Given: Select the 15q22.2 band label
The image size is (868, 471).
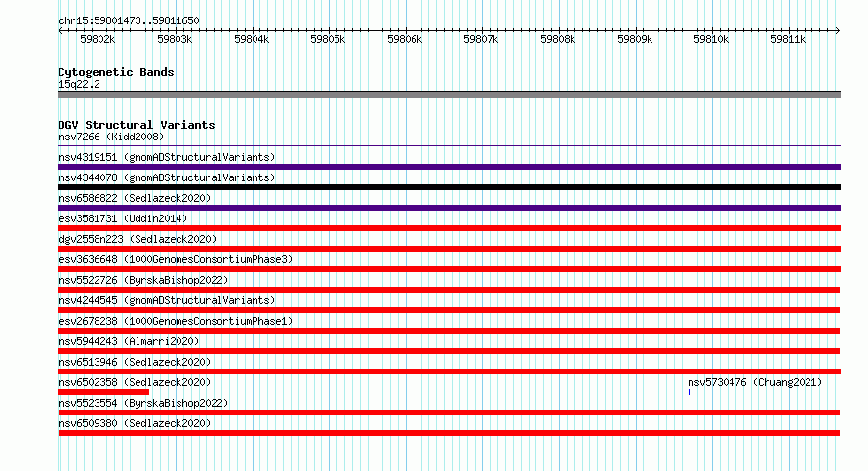Looking at the screenshot, I should [79, 84].
